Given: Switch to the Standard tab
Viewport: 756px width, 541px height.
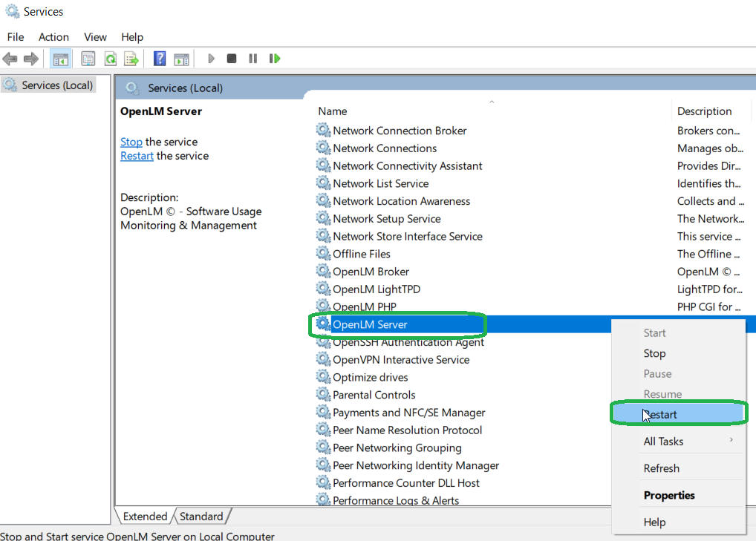Looking at the screenshot, I should [x=201, y=517].
